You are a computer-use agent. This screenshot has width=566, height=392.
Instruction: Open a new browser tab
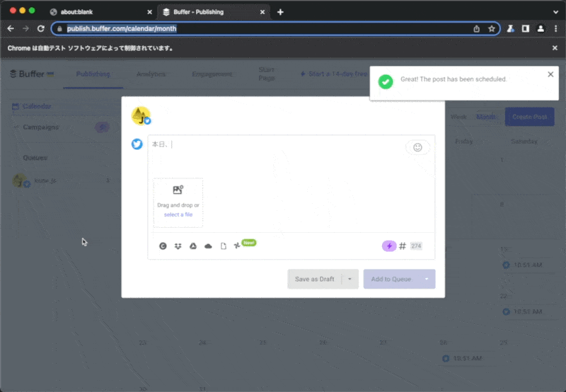click(x=280, y=12)
